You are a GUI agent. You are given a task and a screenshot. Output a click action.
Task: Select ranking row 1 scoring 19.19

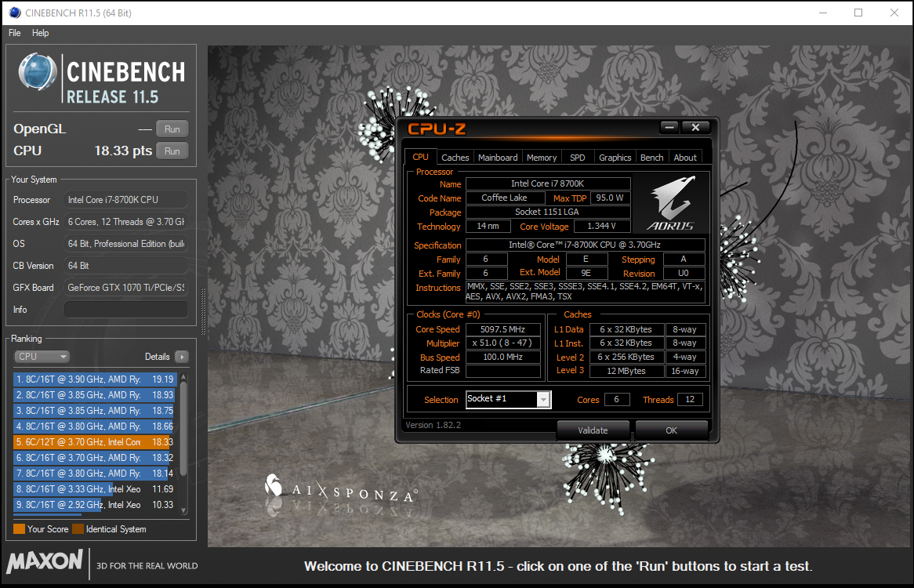tap(95, 379)
